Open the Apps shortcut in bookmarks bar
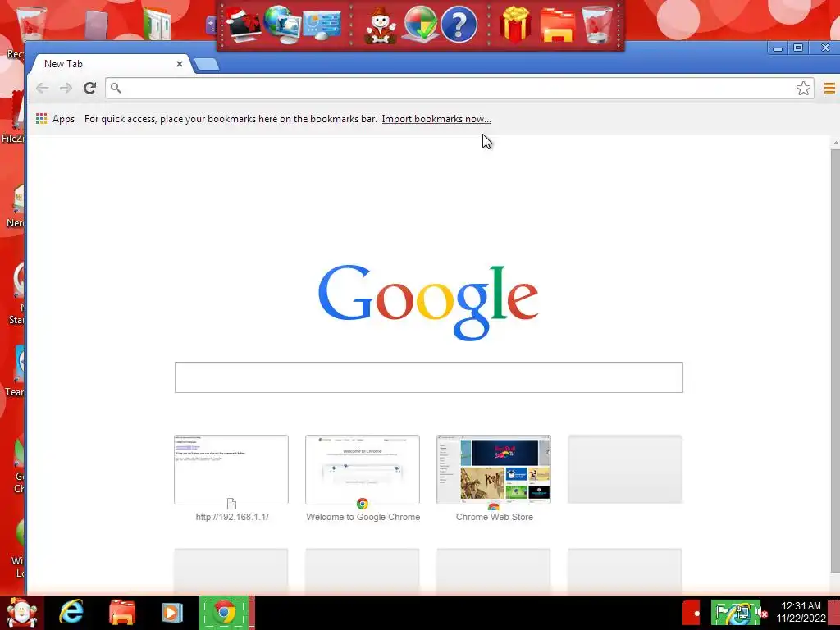The width and height of the screenshot is (840, 630). [55, 119]
